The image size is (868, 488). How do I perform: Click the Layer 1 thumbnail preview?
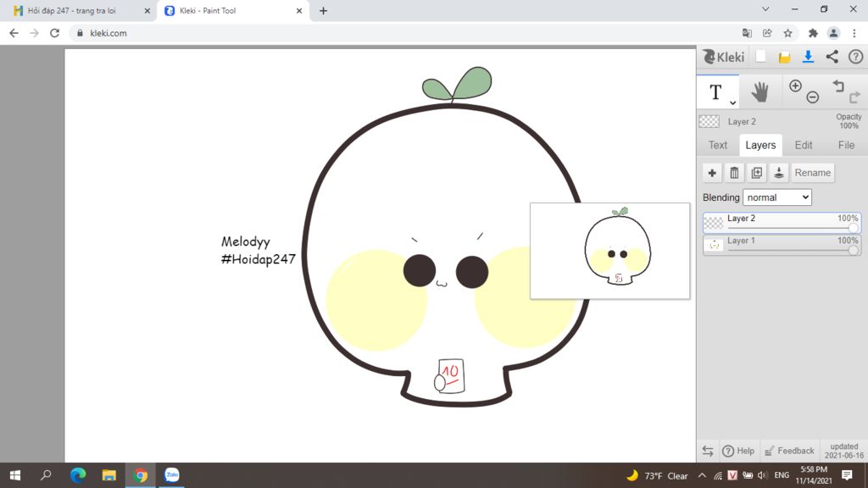coord(714,245)
